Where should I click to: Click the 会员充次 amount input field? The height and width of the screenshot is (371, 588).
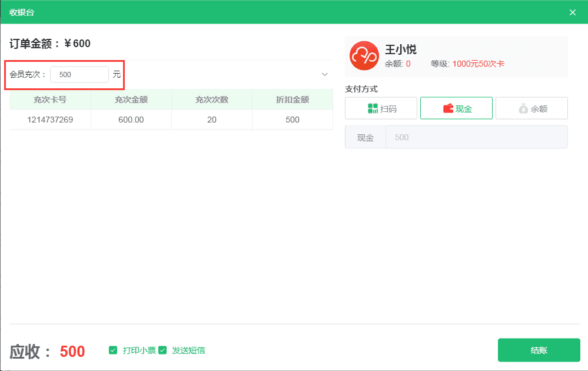pos(79,75)
